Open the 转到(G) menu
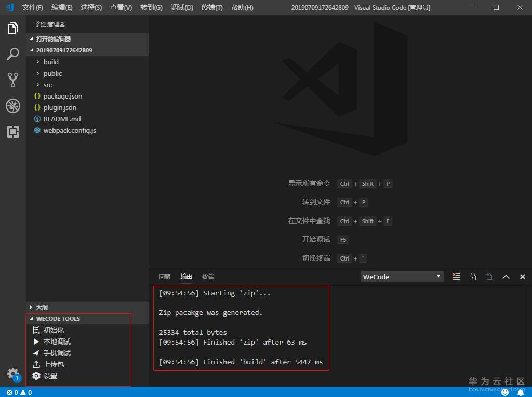 (151, 7)
